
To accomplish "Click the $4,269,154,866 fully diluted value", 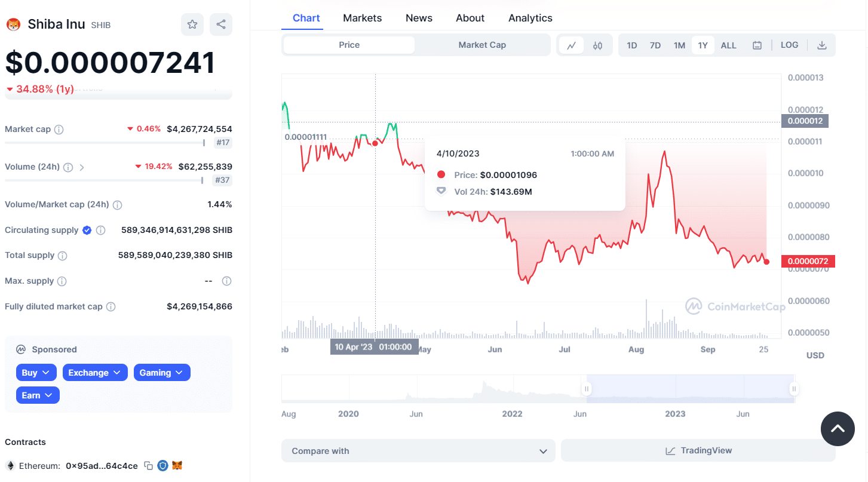I will (200, 306).
